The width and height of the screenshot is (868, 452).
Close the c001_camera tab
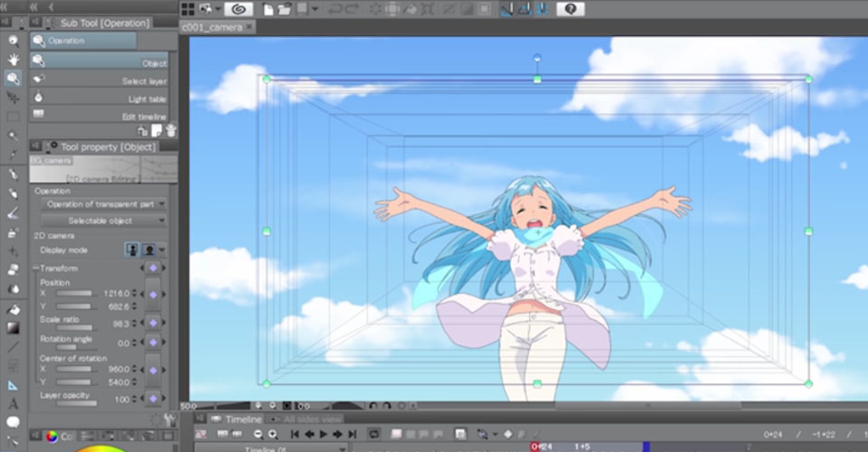[250, 26]
